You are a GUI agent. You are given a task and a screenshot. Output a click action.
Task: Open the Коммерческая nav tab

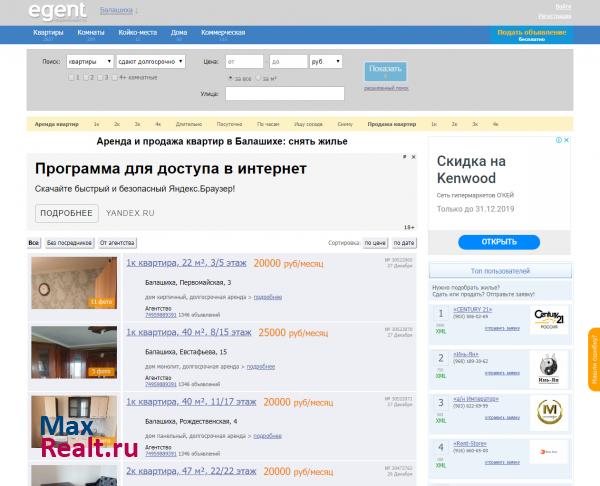(x=223, y=33)
